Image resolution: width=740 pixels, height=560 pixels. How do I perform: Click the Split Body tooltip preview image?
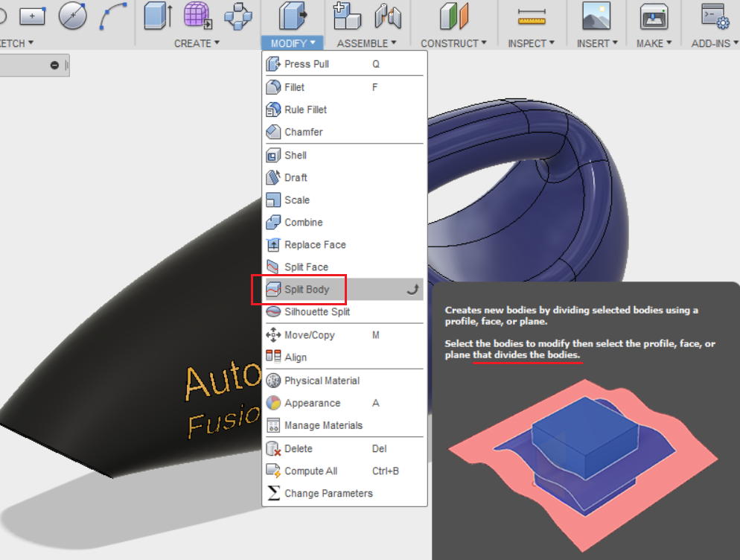pyautogui.click(x=583, y=465)
